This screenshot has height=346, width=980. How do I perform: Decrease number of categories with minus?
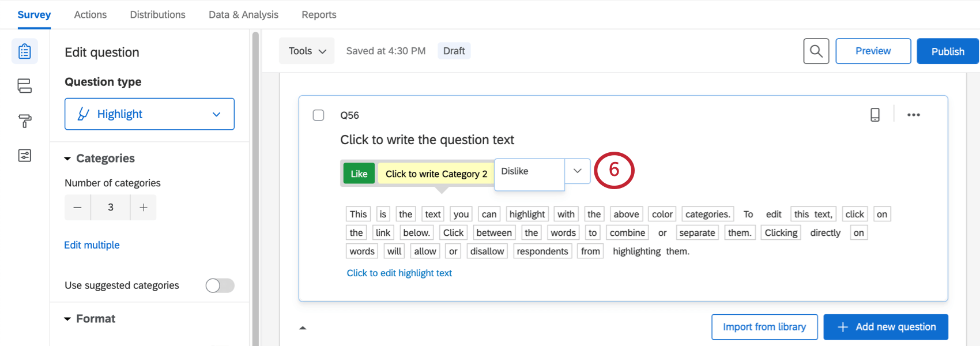(x=78, y=207)
